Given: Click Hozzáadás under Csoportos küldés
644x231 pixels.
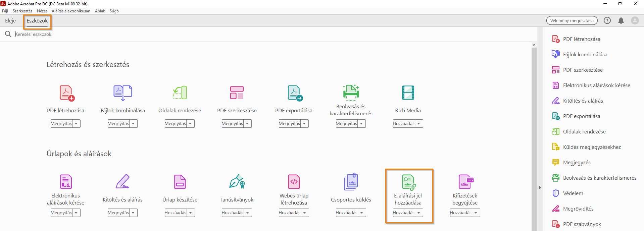Looking at the screenshot, I should (347, 213).
